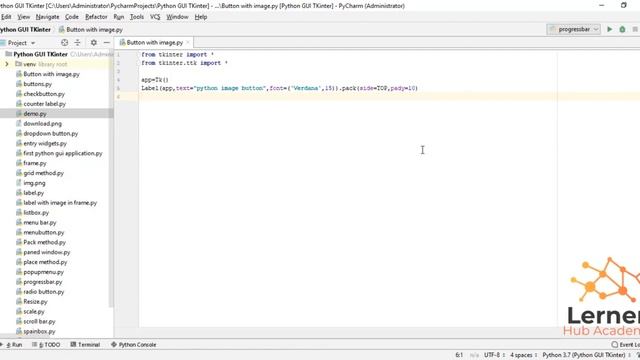Click the 6:1 line position indicator
The height and width of the screenshot is (360, 640).
pos(459,355)
